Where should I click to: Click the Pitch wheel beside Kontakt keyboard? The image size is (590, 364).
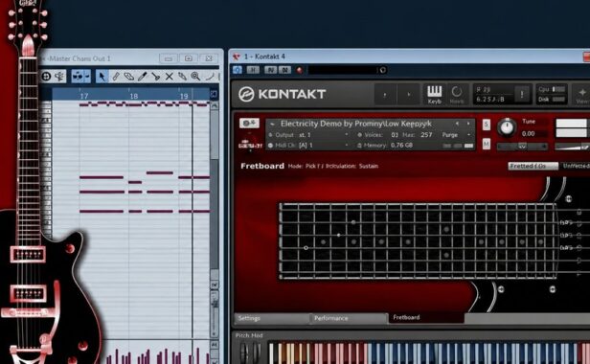point(244,353)
